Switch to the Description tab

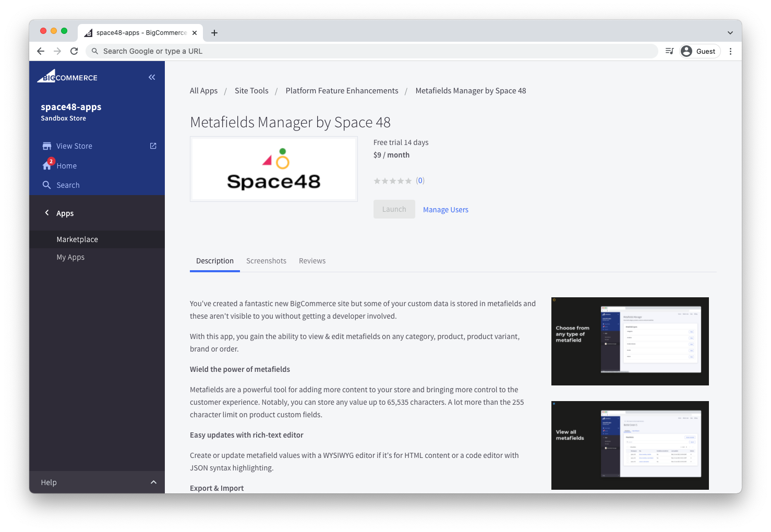tap(215, 261)
